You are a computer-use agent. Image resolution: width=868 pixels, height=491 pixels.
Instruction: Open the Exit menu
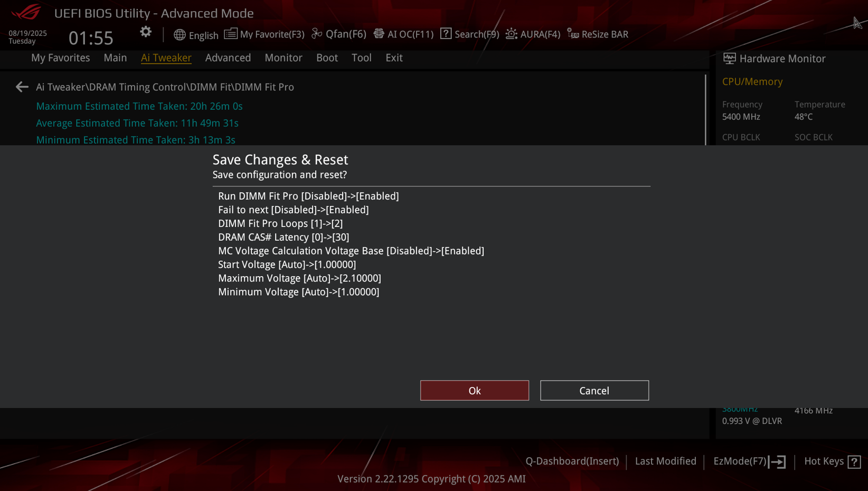tap(394, 58)
